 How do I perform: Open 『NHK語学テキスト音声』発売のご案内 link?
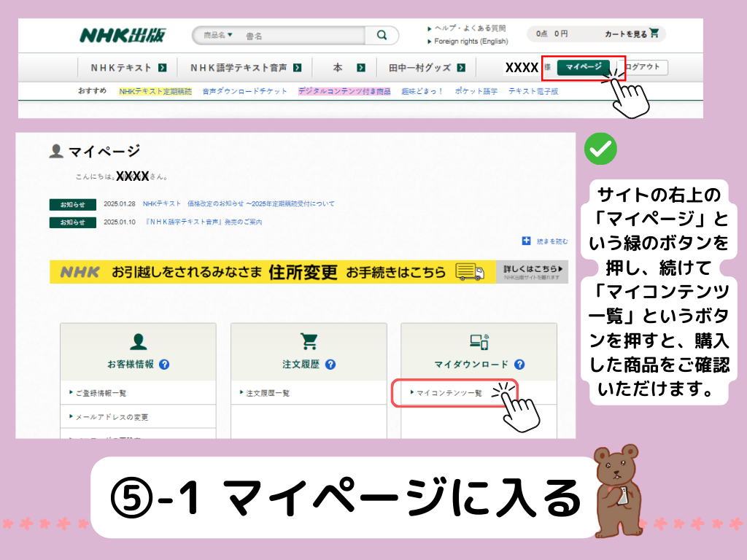[x=204, y=222]
